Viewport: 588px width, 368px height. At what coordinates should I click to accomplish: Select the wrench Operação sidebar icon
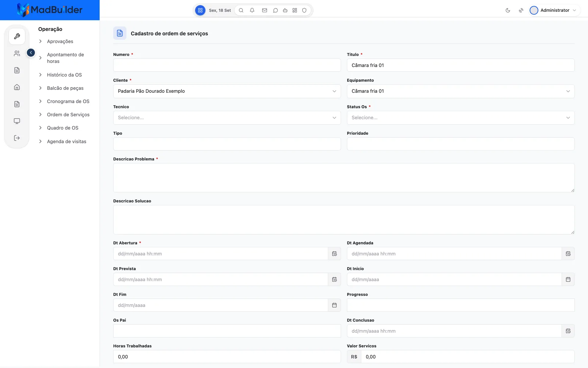pos(17,36)
